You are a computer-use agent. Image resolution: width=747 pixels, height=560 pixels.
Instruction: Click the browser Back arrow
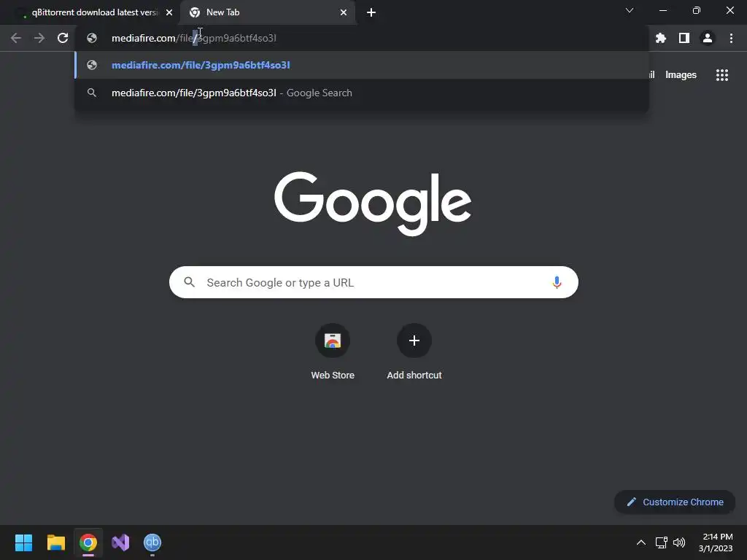point(16,38)
